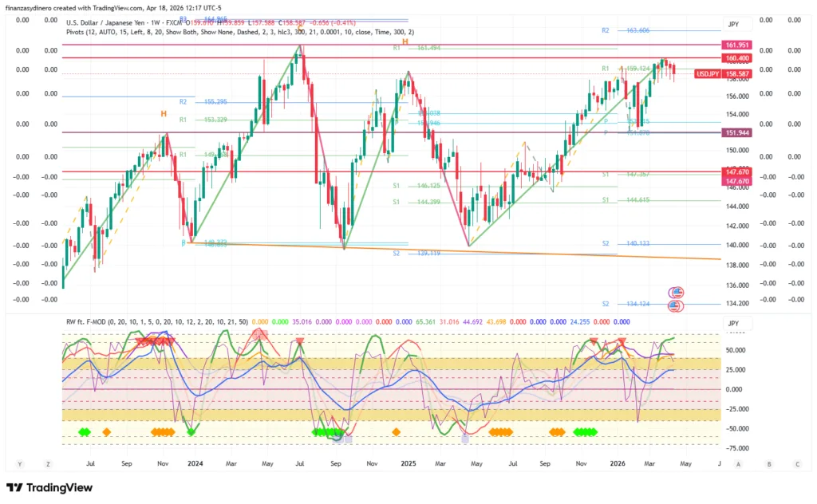
Task: Click the lower US flag event icon near 134.200
Action: pos(678,304)
